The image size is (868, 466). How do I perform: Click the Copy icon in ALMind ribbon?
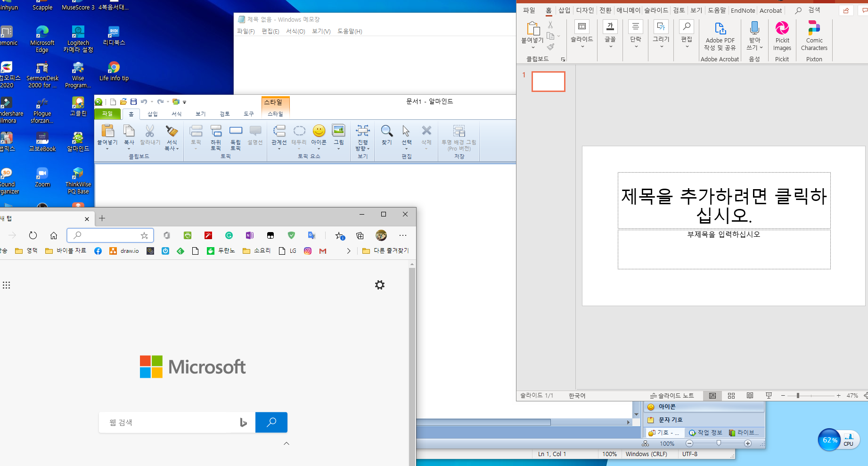[129, 131]
